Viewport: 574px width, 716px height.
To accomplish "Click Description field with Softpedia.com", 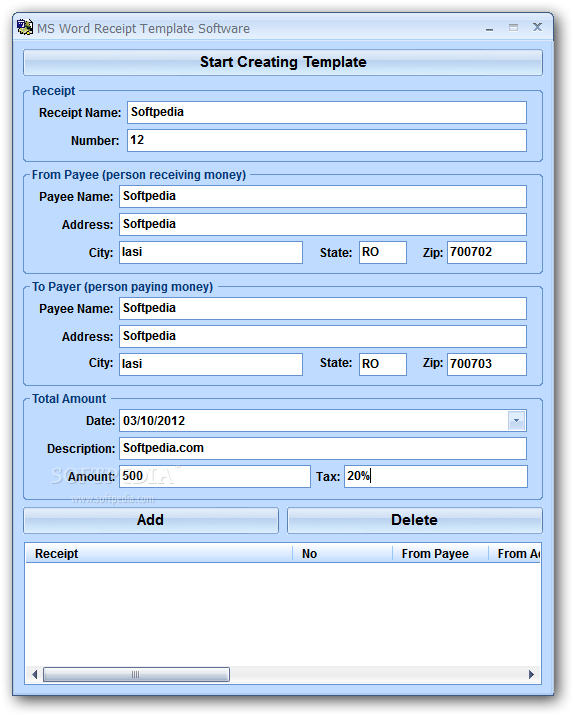I will (322, 448).
